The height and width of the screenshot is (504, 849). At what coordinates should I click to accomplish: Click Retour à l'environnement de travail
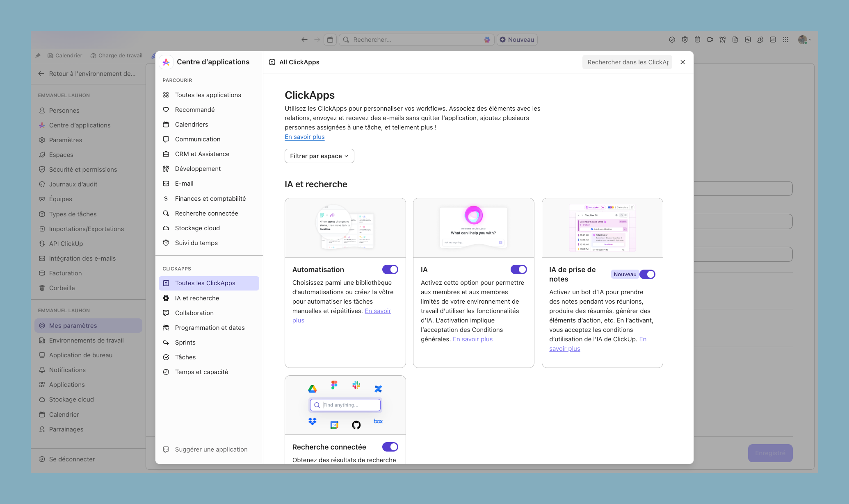tap(88, 73)
